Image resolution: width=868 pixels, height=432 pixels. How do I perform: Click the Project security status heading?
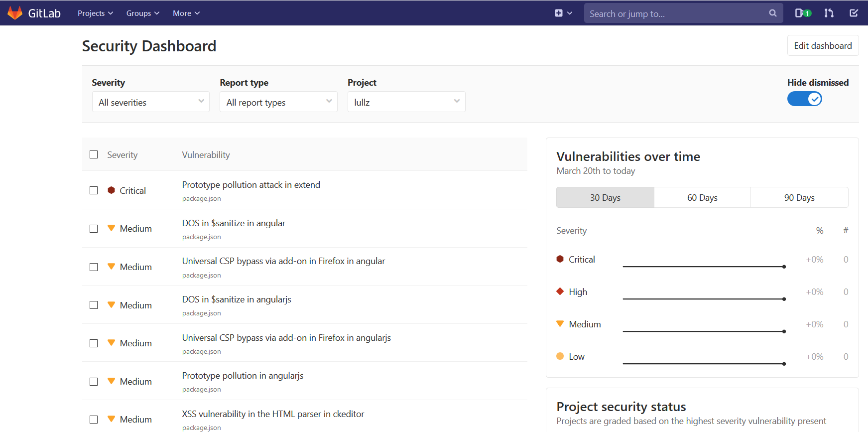tap(621, 407)
